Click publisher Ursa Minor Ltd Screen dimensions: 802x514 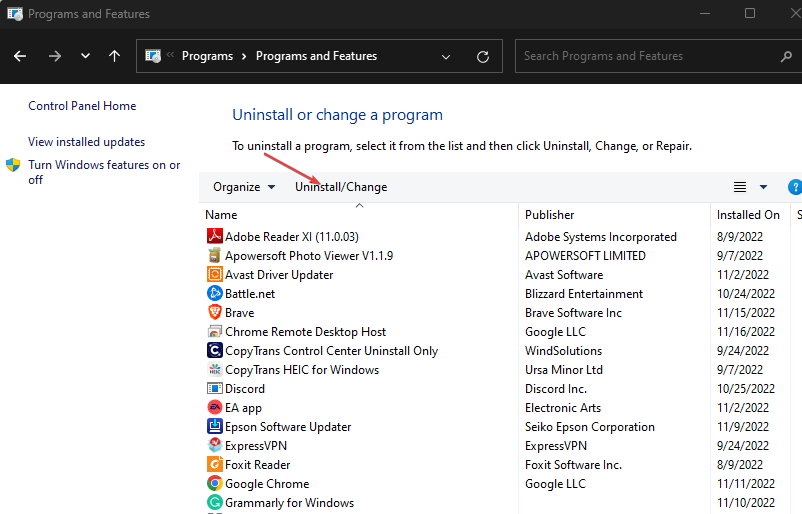pyautogui.click(x=564, y=370)
